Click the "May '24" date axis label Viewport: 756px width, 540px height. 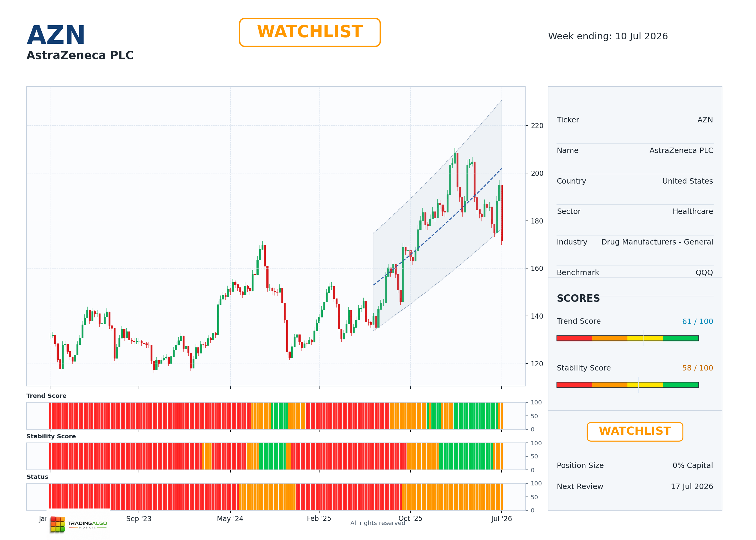(230, 519)
